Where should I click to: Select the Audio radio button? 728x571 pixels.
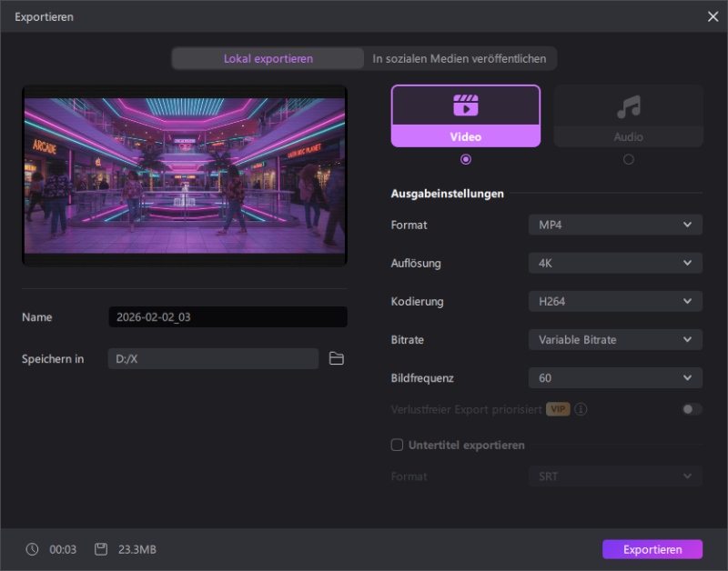pos(628,159)
